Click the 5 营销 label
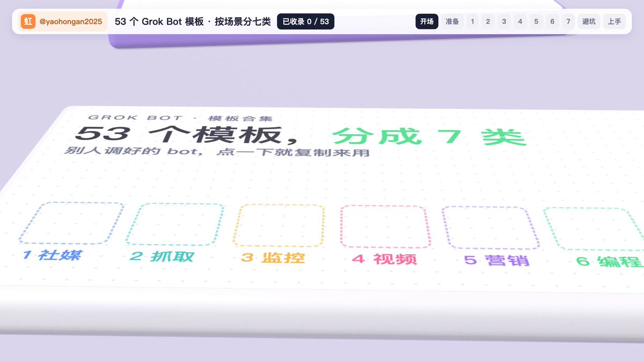644x362 pixels. coord(497,260)
